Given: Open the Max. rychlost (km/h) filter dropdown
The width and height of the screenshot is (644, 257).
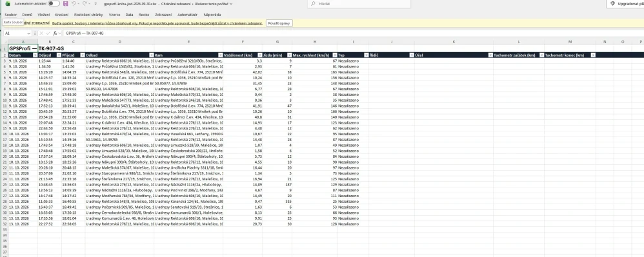Looking at the screenshot, I should coord(334,55).
